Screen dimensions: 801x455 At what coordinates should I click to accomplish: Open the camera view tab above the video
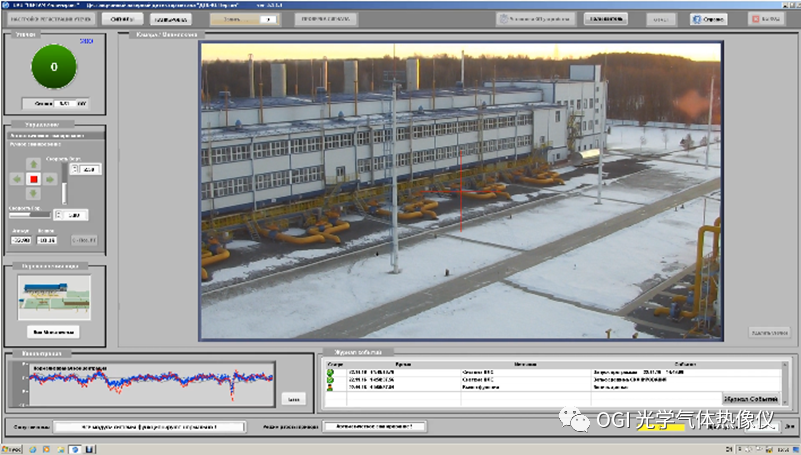[x=166, y=35]
